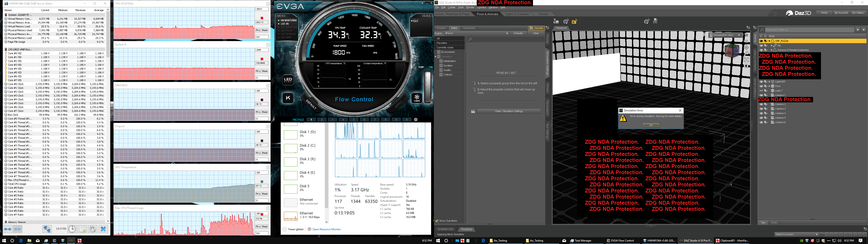This screenshot has height=244, width=868.
Task: Open the Render menu in DAZ Studio
Action: (x=470, y=7)
